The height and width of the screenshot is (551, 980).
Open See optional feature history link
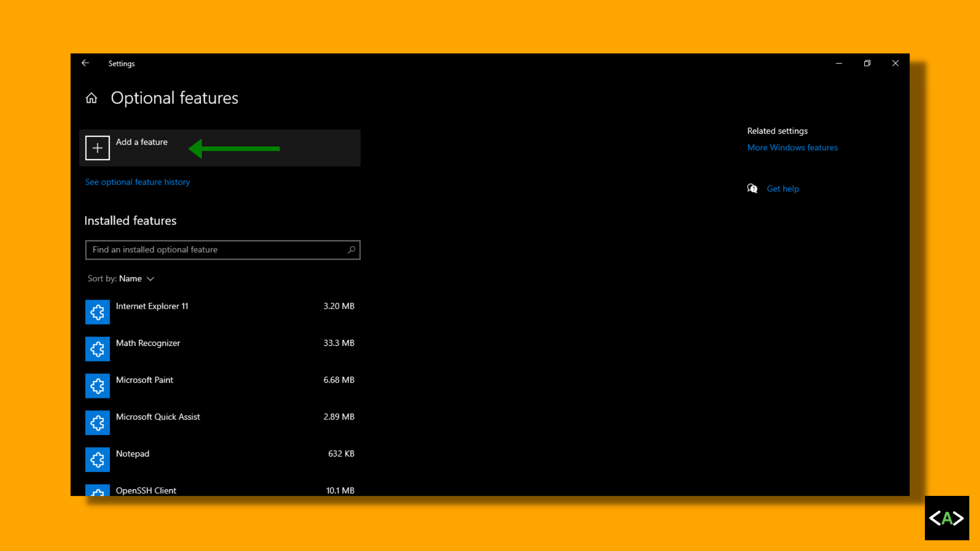pyautogui.click(x=137, y=182)
